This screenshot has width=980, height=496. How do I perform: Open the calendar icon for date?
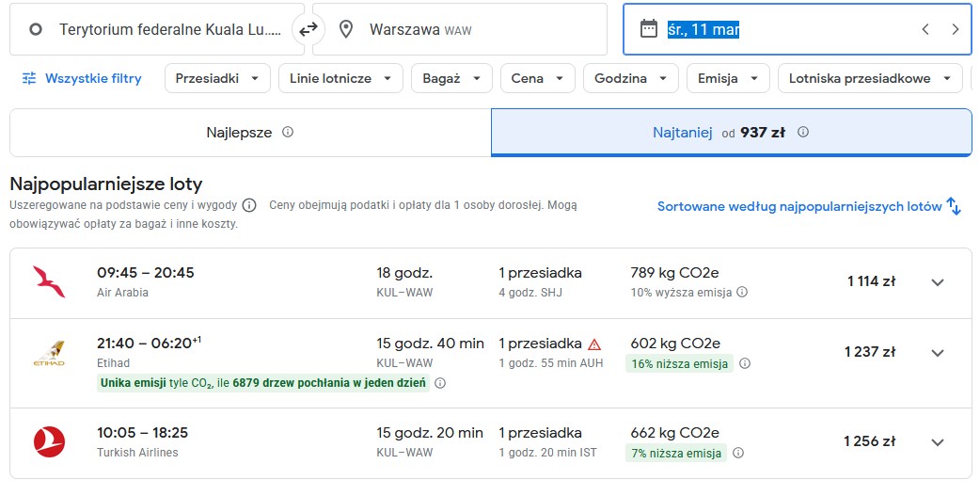pyautogui.click(x=649, y=29)
